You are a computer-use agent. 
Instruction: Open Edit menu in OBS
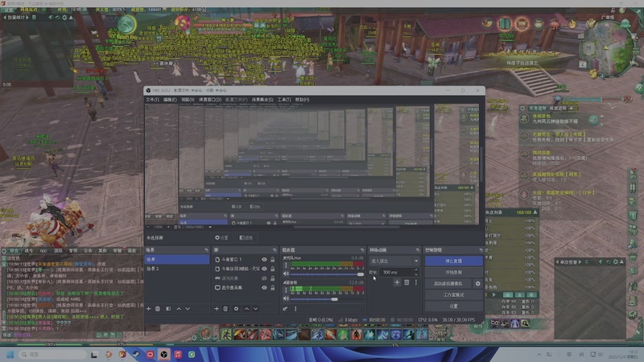pos(170,100)
